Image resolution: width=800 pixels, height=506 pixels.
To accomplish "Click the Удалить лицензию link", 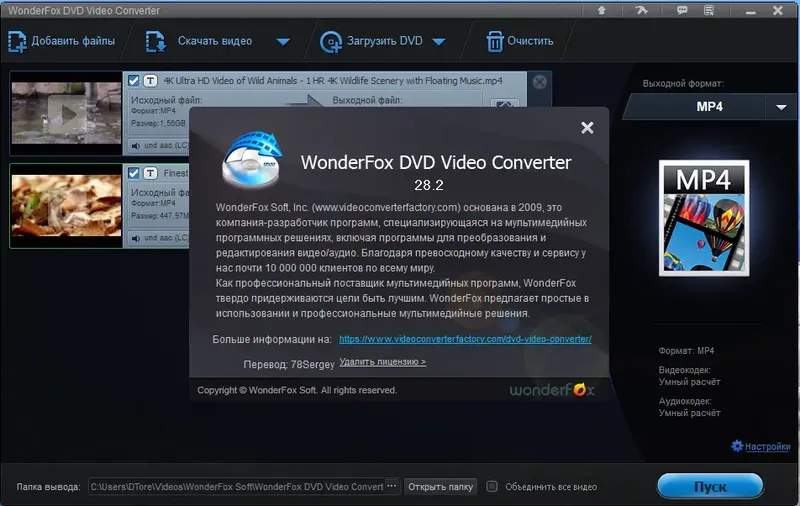I will click(x=383, y=362).
